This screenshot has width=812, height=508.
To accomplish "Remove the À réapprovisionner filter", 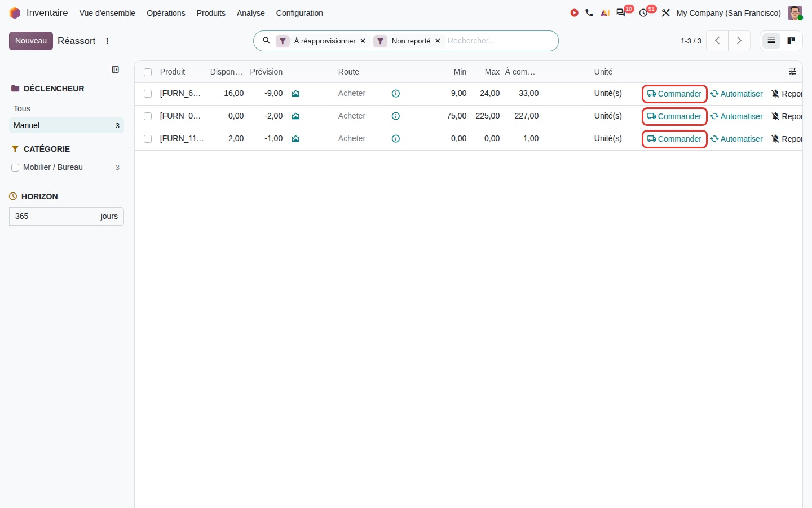I will (x=363, y=41).
